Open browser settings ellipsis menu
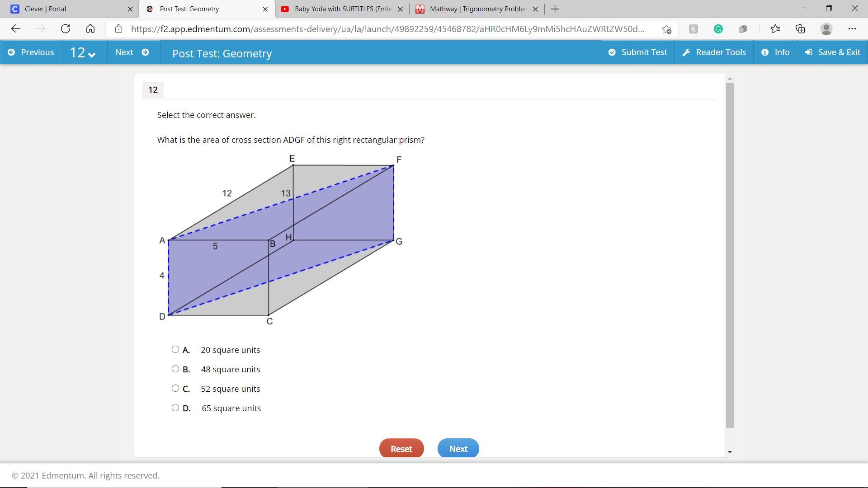The height and width of the screenshot is (488, 868). [852, 29]
